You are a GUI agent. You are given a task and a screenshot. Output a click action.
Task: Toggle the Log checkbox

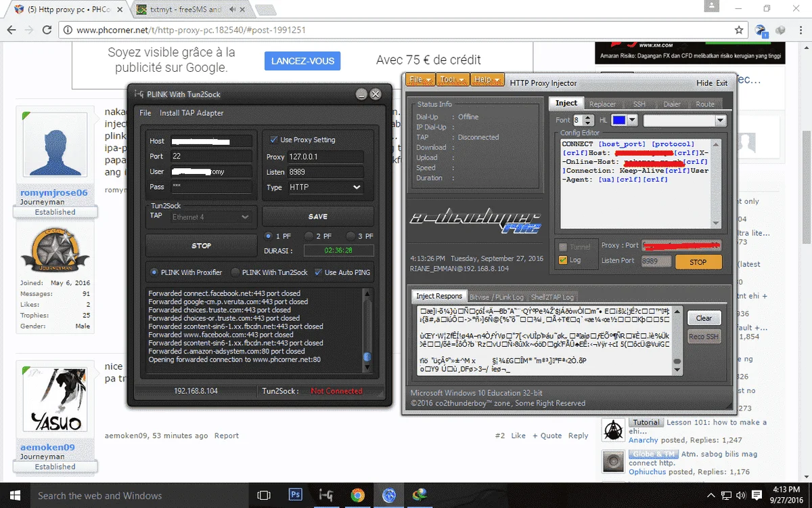pyautogui.click(x=562, y=260)
